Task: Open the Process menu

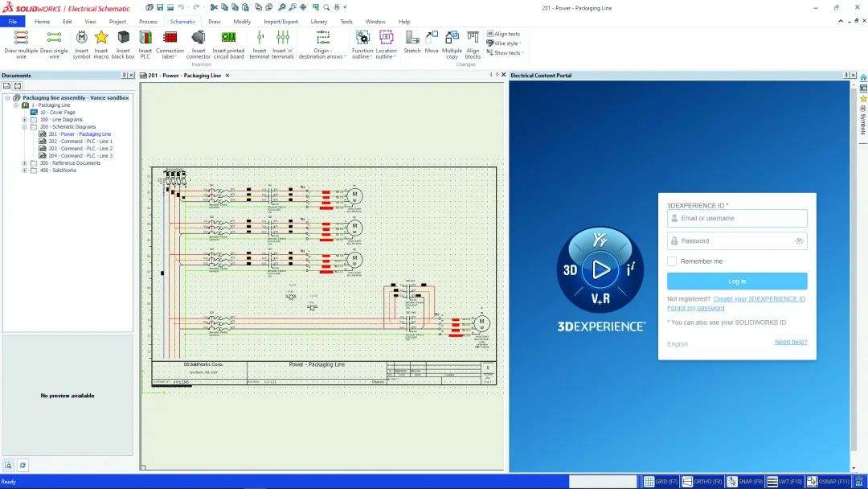Action: (148, 21)
